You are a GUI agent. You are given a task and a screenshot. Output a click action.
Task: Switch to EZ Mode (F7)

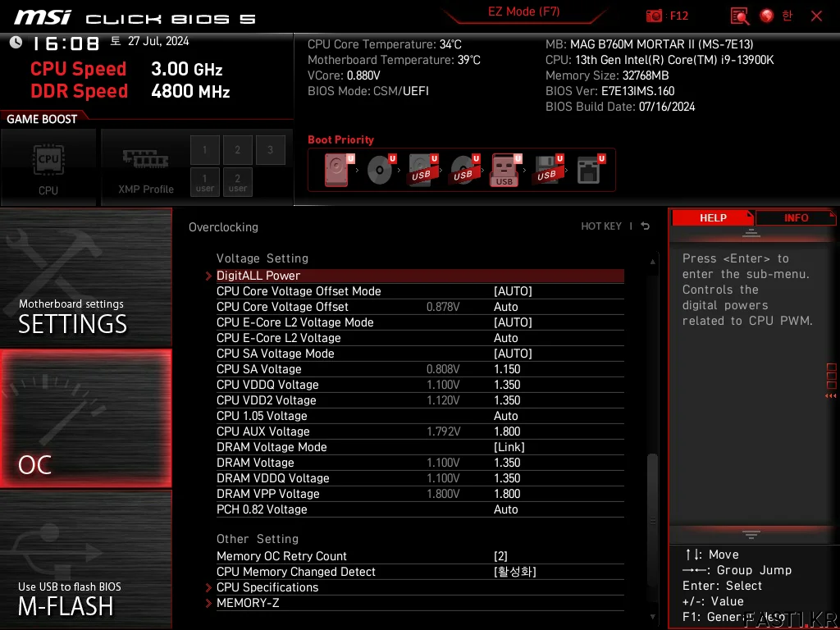tap(523, 11)
